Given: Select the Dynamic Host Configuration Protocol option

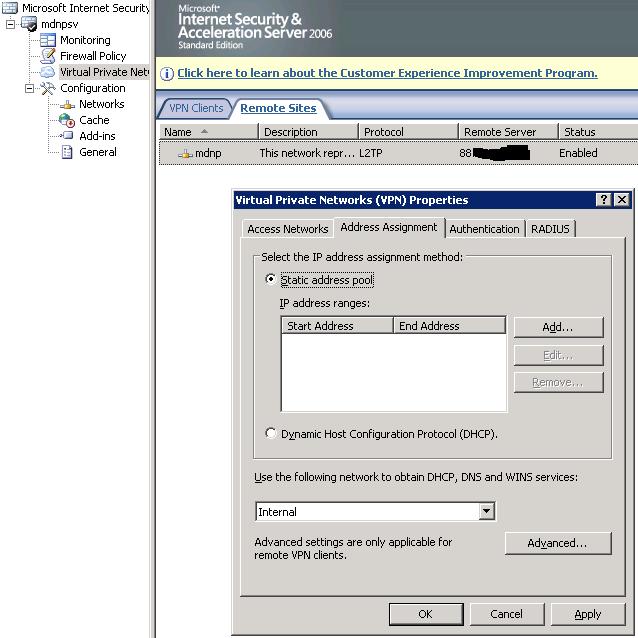Looking at the screenshot, I should coord(271,433).
